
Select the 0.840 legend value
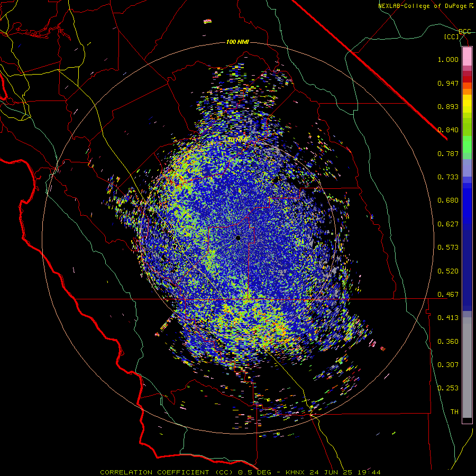pos(448,130)
